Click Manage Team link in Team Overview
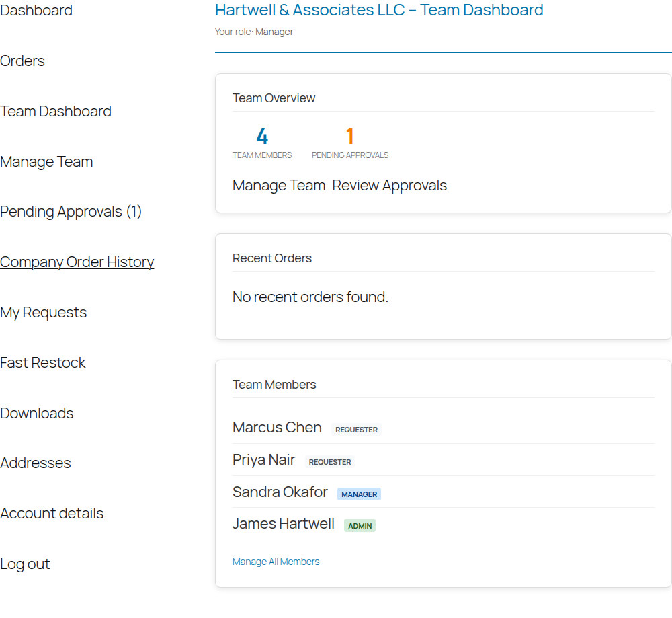 279,186
